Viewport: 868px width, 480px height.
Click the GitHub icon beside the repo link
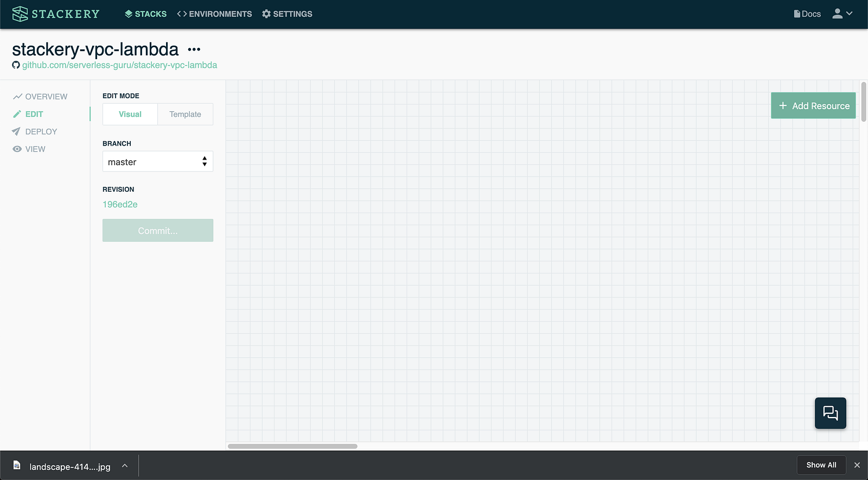[x=16, y=65]
